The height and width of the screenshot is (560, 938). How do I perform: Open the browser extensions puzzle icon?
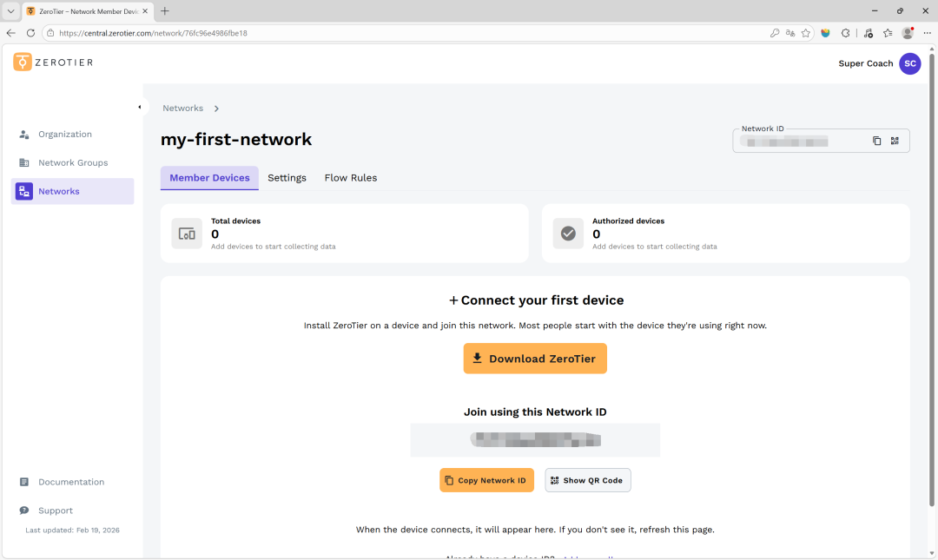[x=845, y=33]
